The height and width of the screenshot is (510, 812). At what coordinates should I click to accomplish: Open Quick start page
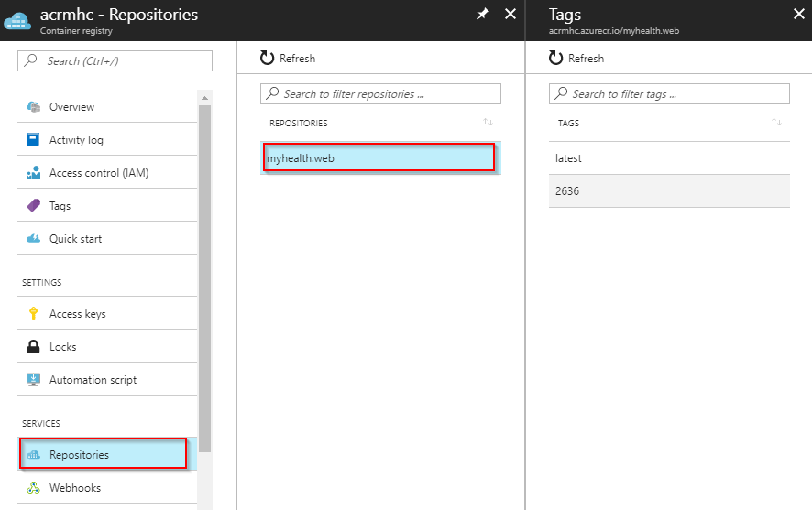tap(107, 238)
